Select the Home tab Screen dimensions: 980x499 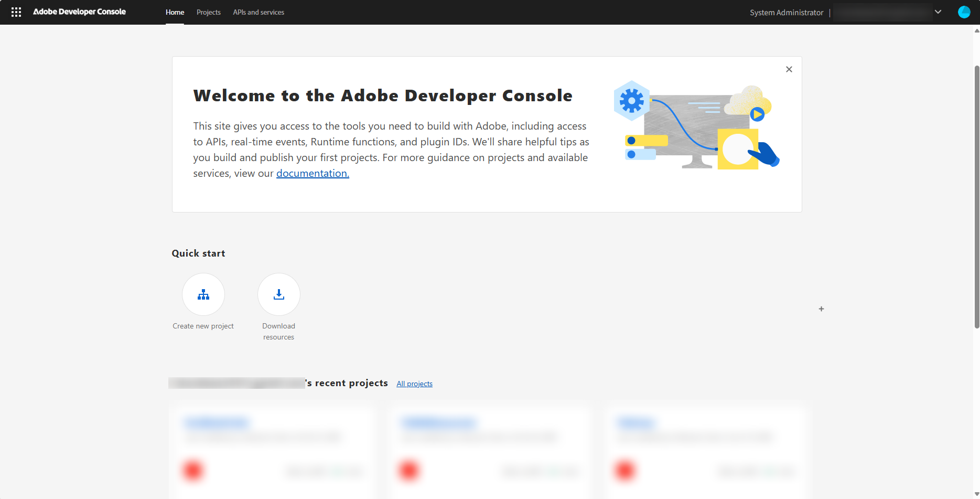point(175,12)
